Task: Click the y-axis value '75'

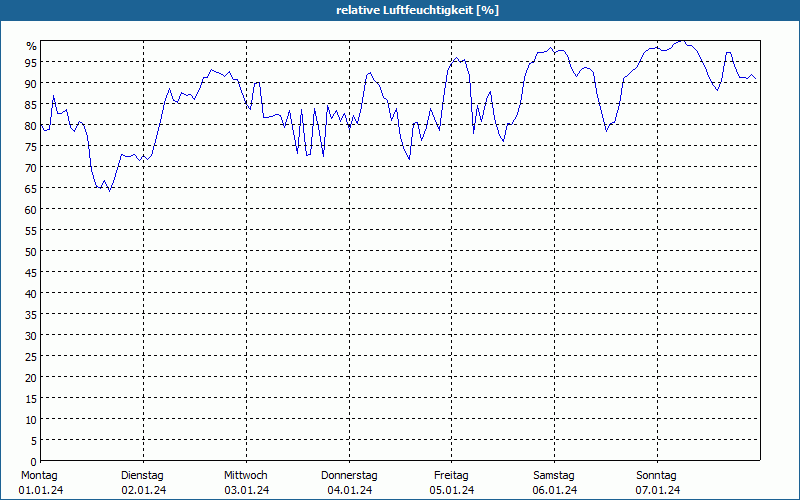Action: point(31,146)
